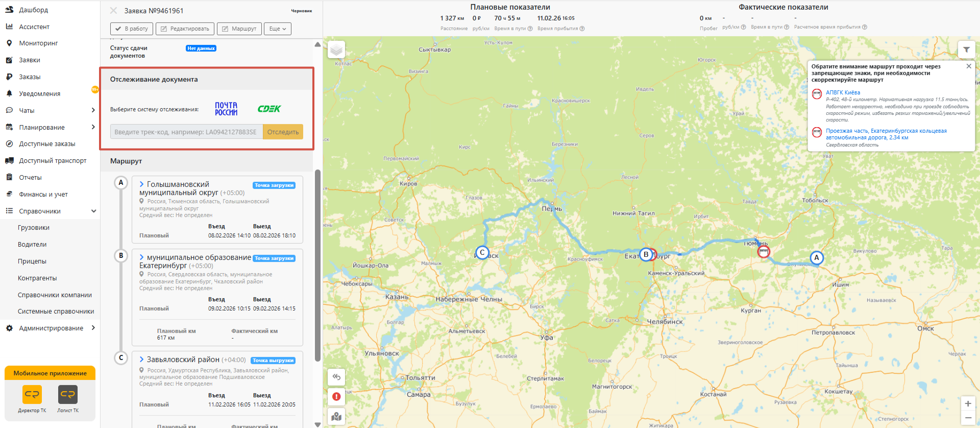Click the map undo arrow button

click(336, 377)
